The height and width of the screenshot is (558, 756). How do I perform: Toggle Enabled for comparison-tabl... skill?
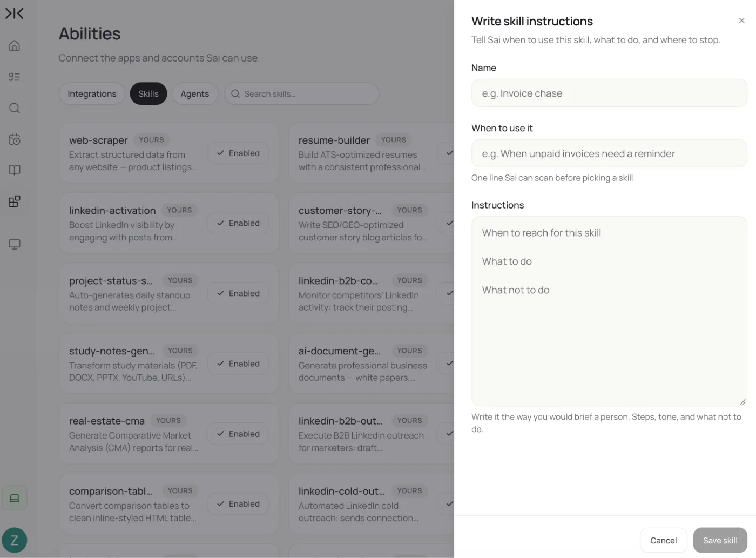point(238,503)
